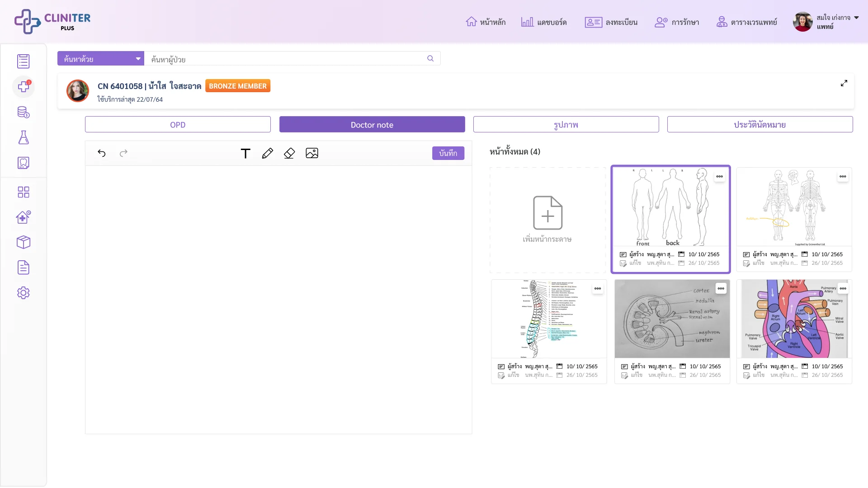Select the Text tool in note editor

(245, 153)
